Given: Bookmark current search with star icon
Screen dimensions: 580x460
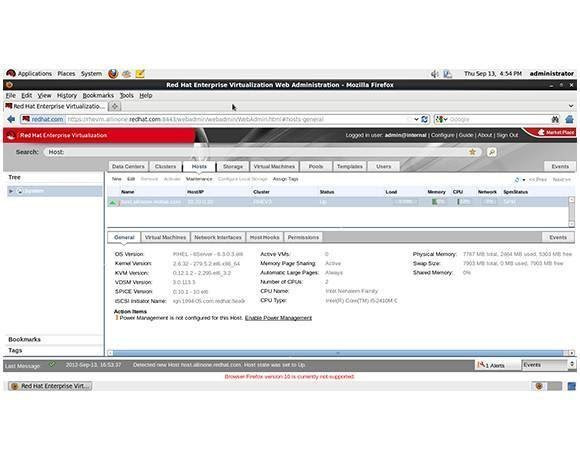Looking at the screenshot, I should tap(472, 152).
